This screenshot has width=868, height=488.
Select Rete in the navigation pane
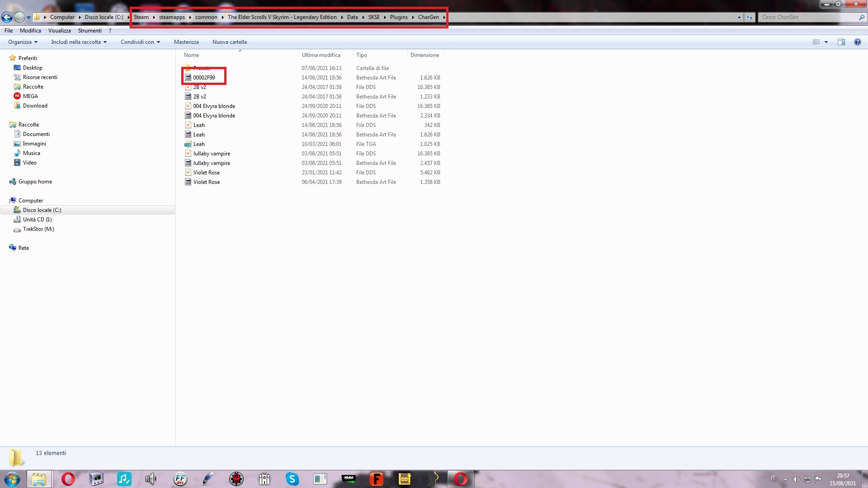tap(24, 248)
